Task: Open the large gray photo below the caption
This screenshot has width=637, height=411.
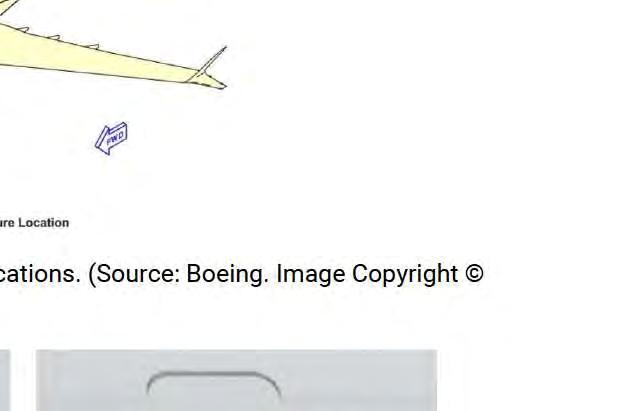Action: click(x=236, y=380)
